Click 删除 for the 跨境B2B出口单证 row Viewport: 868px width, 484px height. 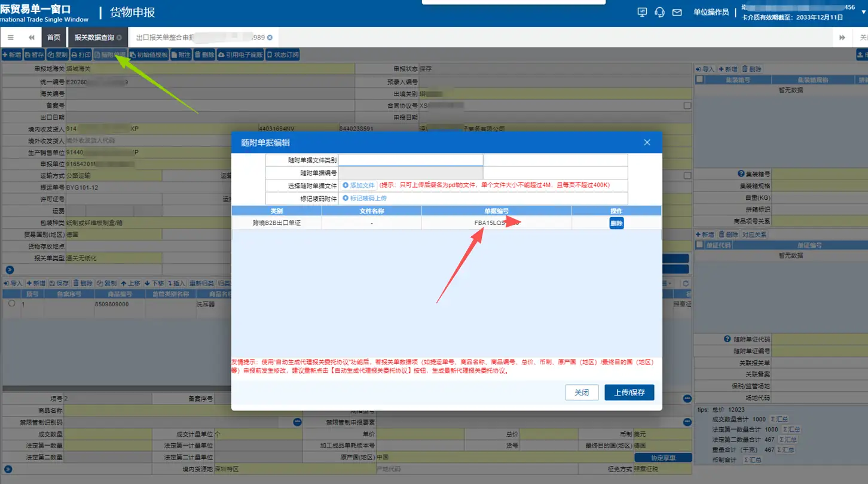coord(616,223)
